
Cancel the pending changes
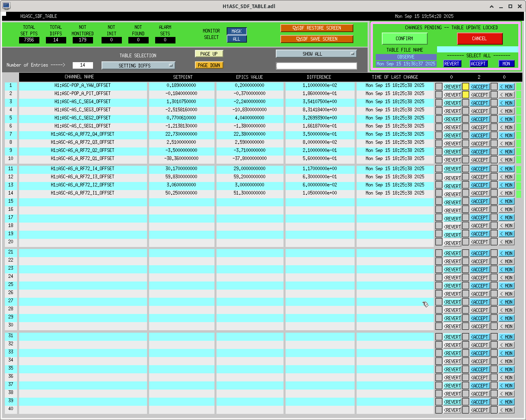[x=480, y=39]
